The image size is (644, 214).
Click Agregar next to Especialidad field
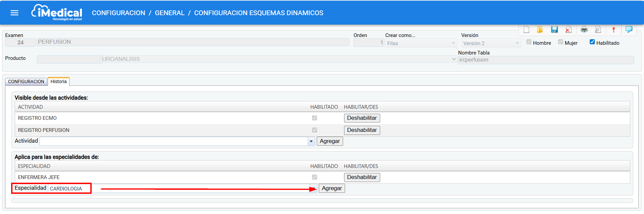[332, 188]
